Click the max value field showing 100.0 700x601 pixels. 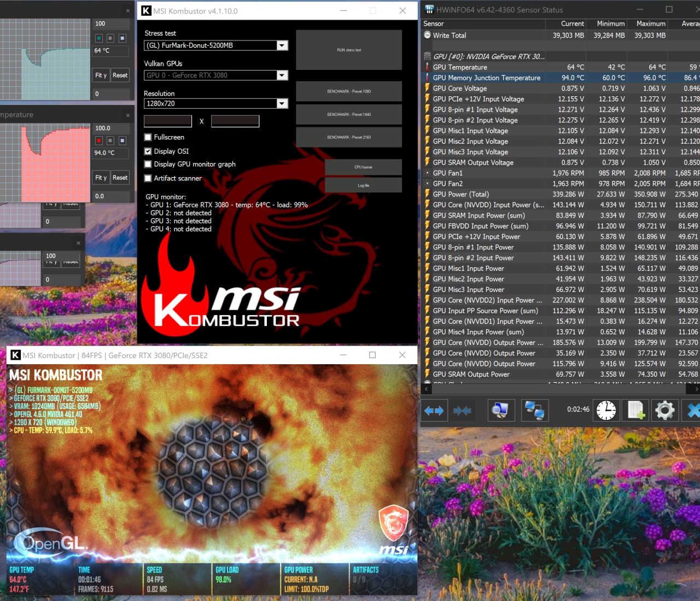pos(111,128)
